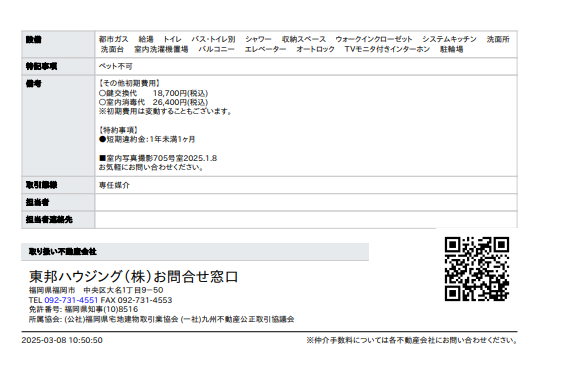The width and height of the screenshot is (564, 368).
Task: Click the QR code image
Action: [x=477, y=269]
